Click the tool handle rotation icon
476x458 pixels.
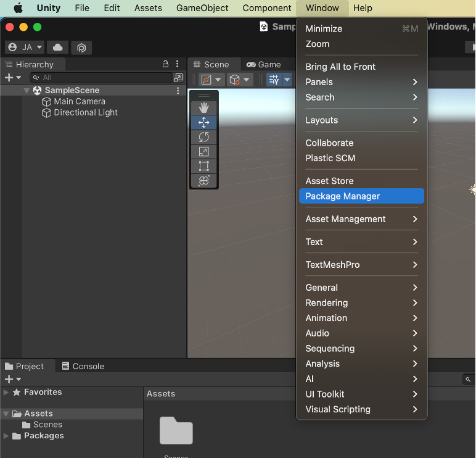235,80
